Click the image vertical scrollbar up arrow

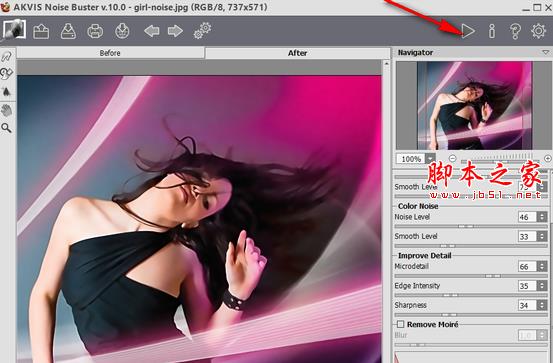(386, 63)
